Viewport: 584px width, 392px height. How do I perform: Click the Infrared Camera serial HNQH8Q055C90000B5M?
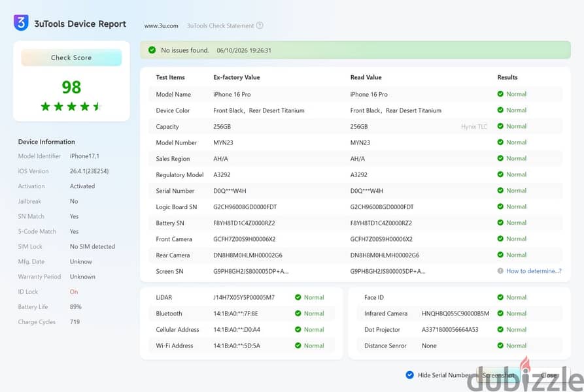click(456, 314)
